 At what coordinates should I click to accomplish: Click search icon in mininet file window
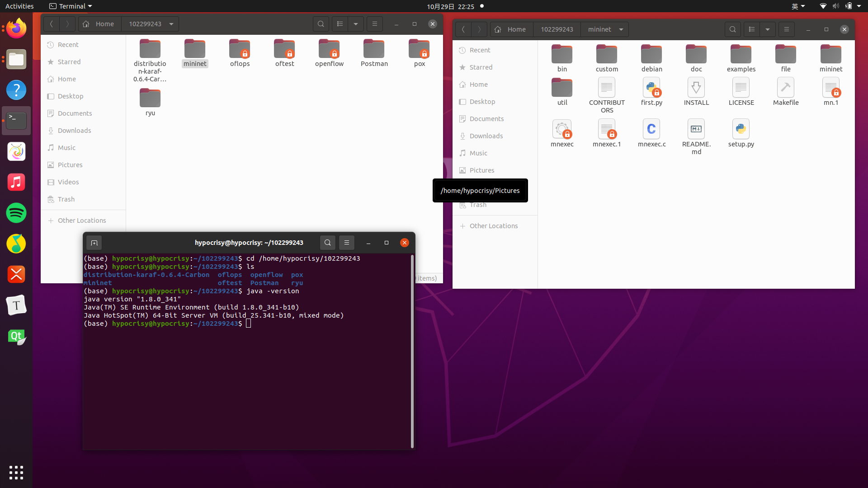pos(732,29)
